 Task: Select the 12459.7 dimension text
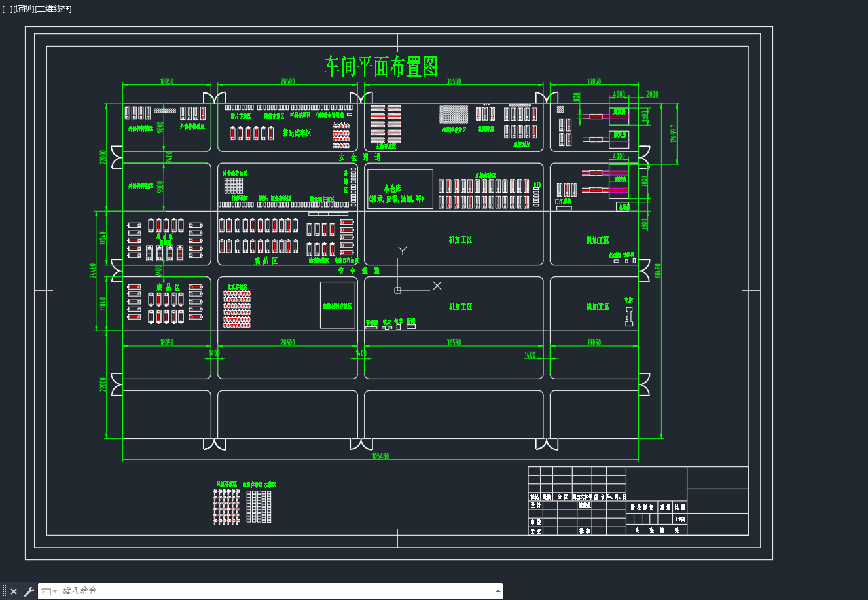coord(674,133)
